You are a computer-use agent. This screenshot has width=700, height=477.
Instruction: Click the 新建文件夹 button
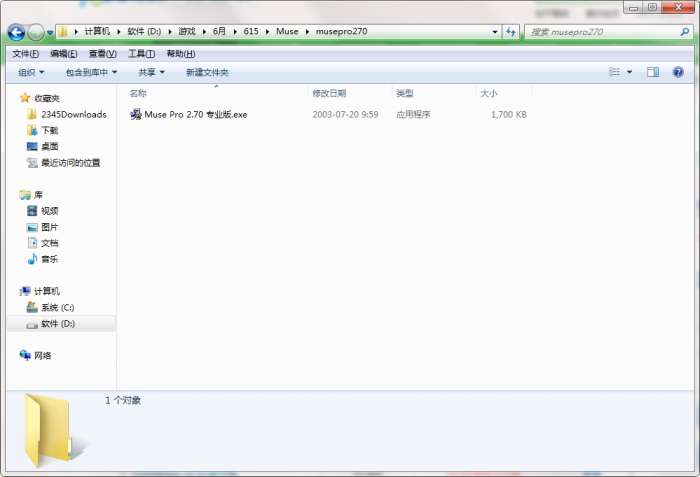[x=207, y=72]
